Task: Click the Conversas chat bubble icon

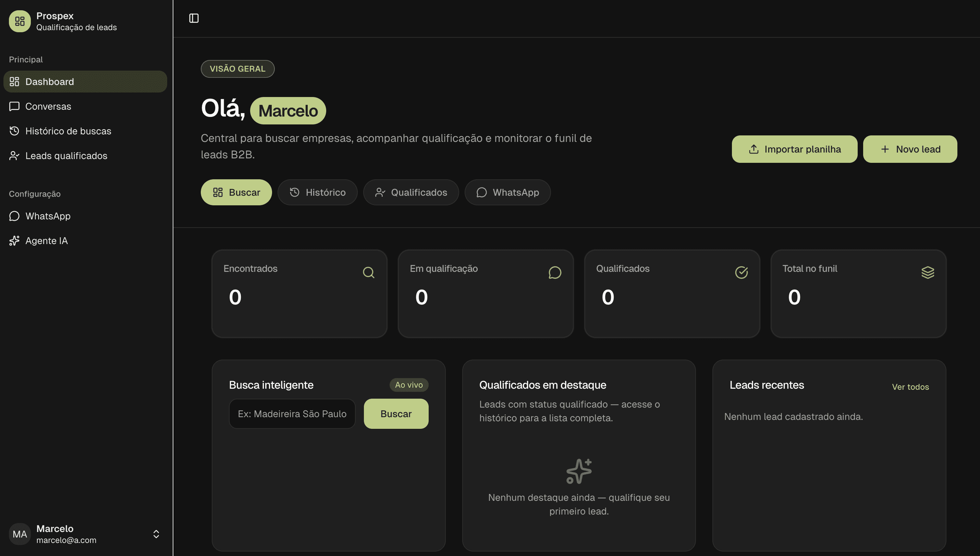Action: pyautogui.click(x=14, y=106)
